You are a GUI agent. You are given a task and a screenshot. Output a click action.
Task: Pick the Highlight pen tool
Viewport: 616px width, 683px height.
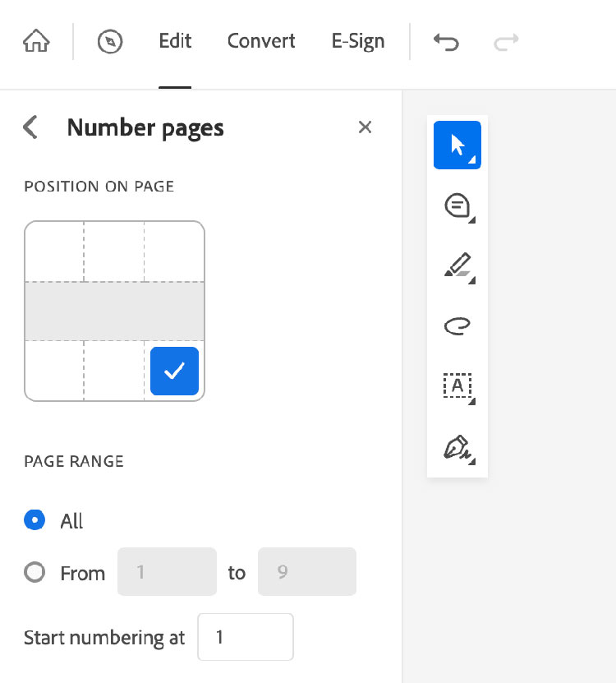[x=457, y=266]
